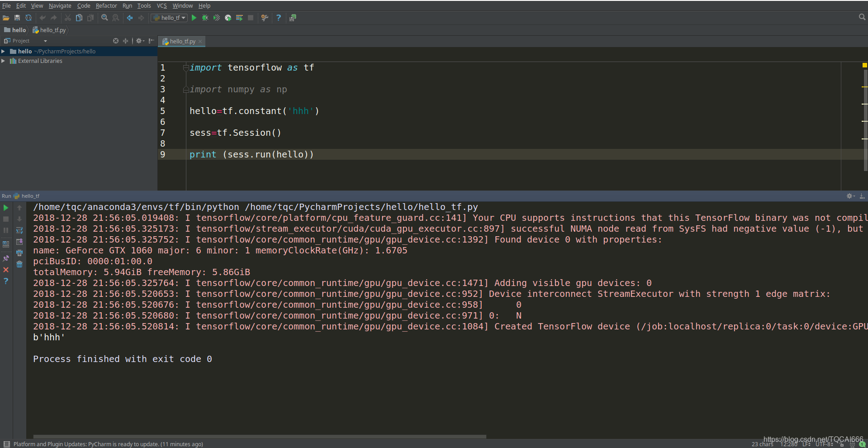
Task: Click the Copy icon in toolbar
Action: (x=79, y=18)
